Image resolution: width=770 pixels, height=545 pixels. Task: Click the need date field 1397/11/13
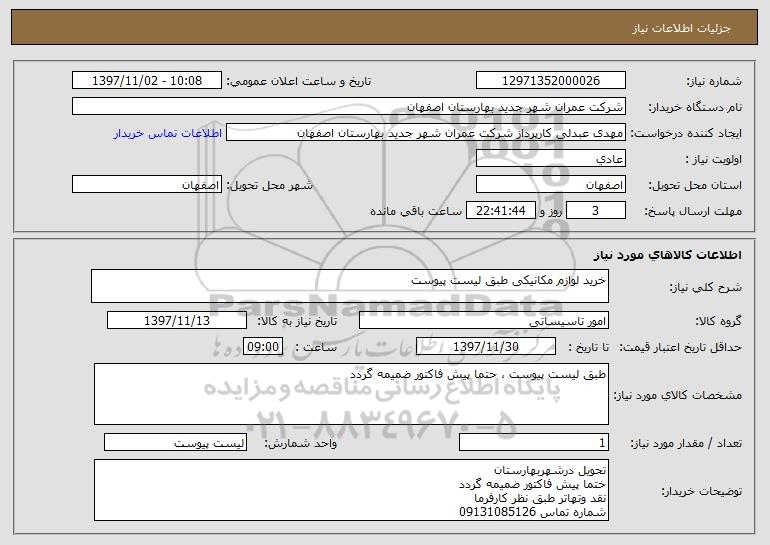tap(177, 321)
